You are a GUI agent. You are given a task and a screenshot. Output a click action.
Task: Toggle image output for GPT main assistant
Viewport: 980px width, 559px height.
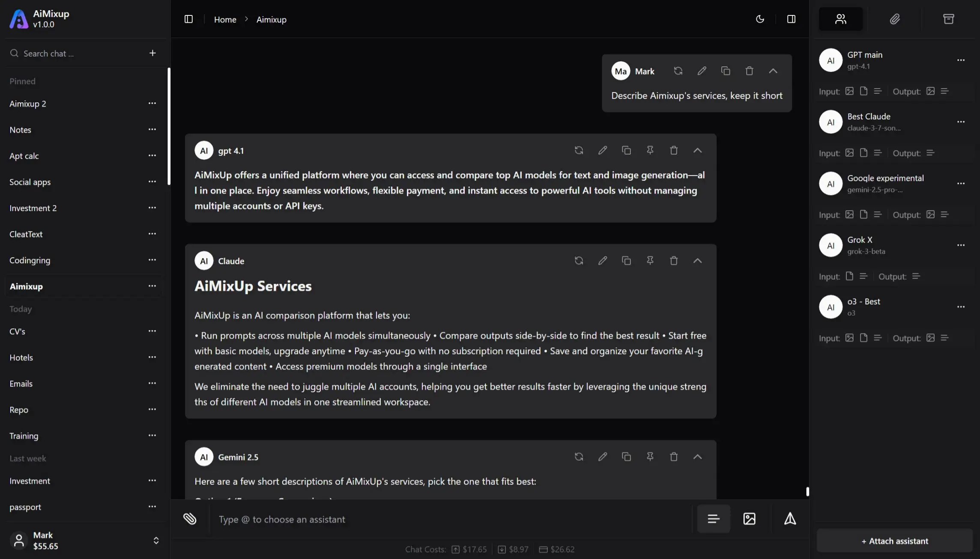click(x=930, y=91)
